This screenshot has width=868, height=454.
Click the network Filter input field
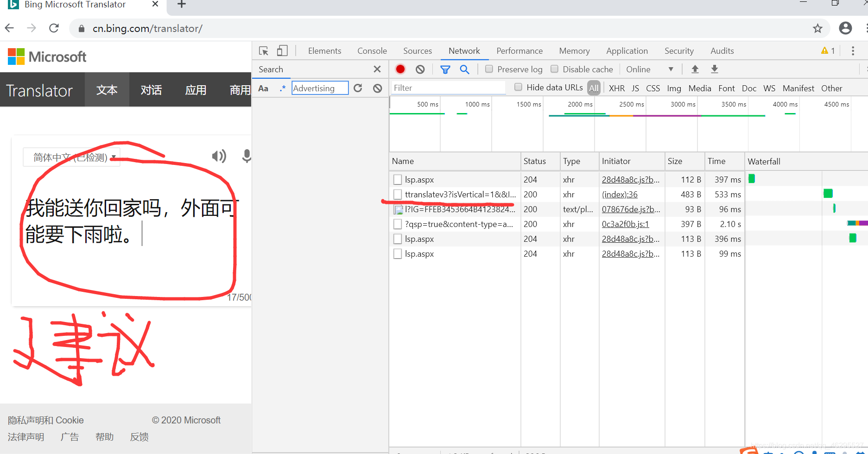(x=448, y=88)
